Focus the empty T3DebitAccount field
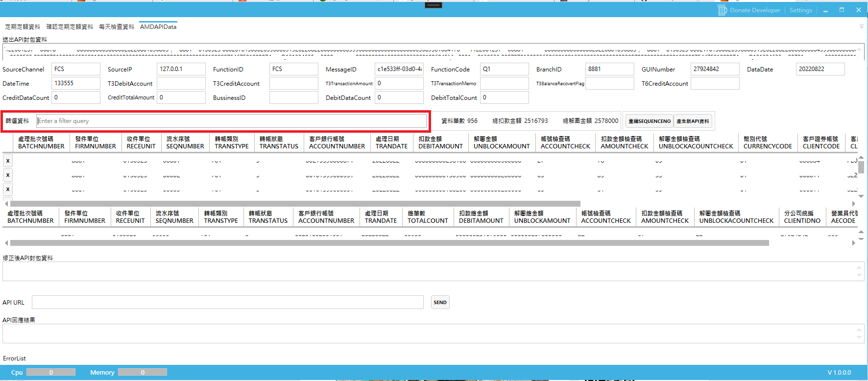Image resolution: width=868 pixels, height=381 pixels. click(x=181, y=83)
